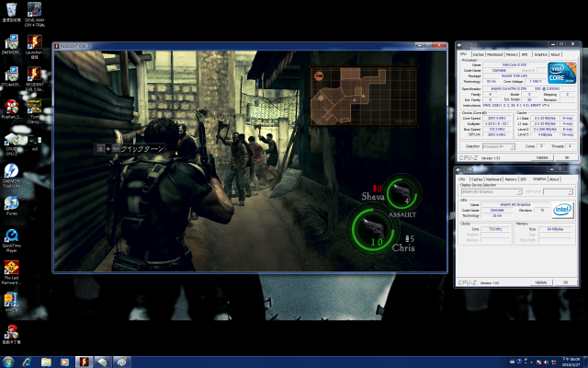This screenshot has width=588, height=368.
Task: Switch to Resident Evil 5 taskbar button
Action: [x=84, y=362]
